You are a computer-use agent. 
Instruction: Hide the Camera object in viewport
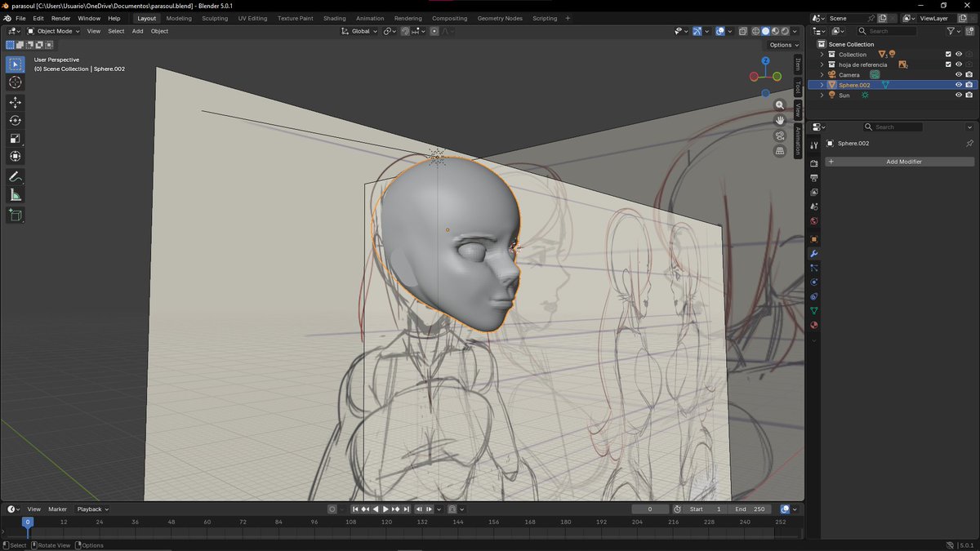[x=959, y=74]
